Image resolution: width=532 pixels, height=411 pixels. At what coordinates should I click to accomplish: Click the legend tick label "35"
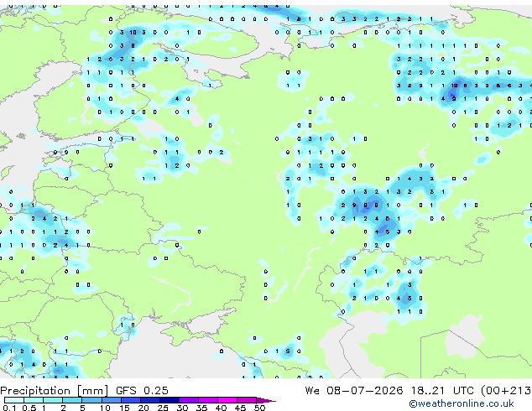[x=201, y=408]
